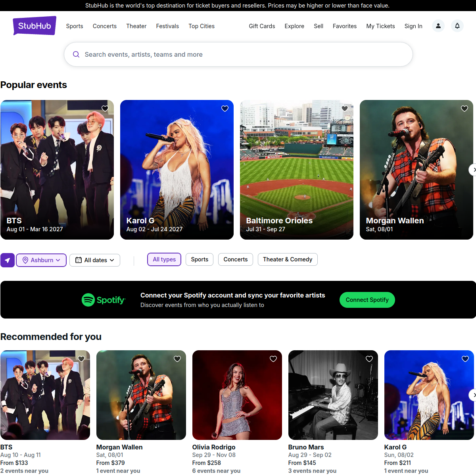Click the Bruno Mars title text
The width and height of the screenshot is (476, 476).
click(x=306, y=447)
